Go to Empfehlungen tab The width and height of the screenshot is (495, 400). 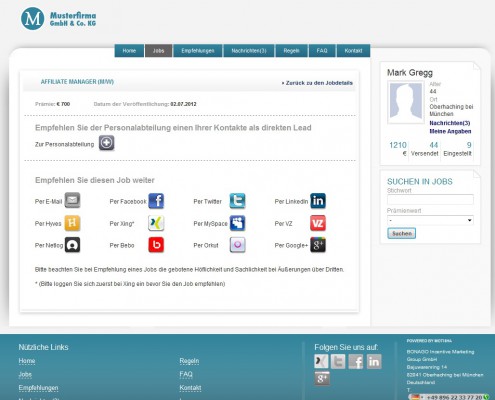198,51
